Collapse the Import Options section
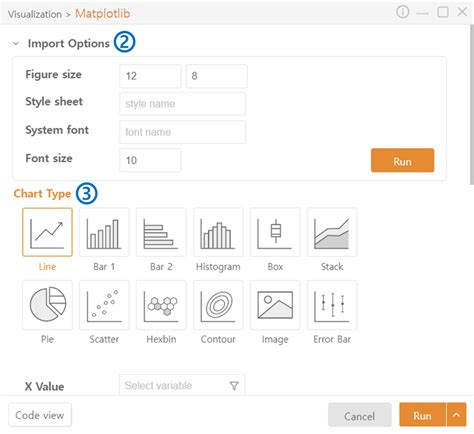474x434 pixels. (16, 43)
